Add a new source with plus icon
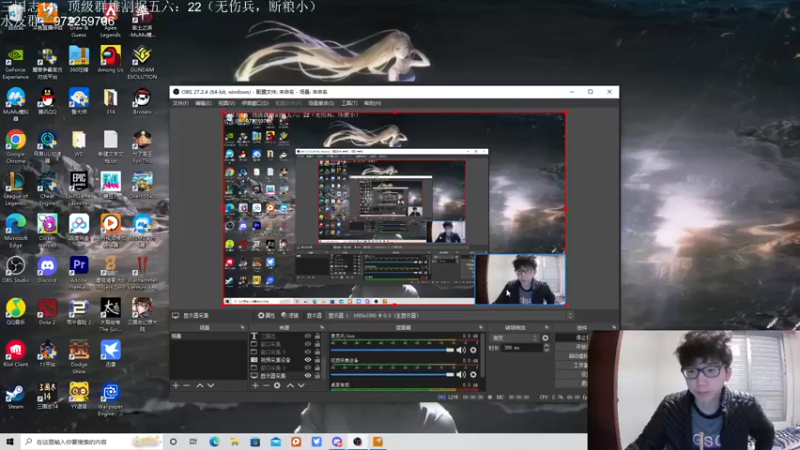Screen dimensions: 800x450 (255, 385)
